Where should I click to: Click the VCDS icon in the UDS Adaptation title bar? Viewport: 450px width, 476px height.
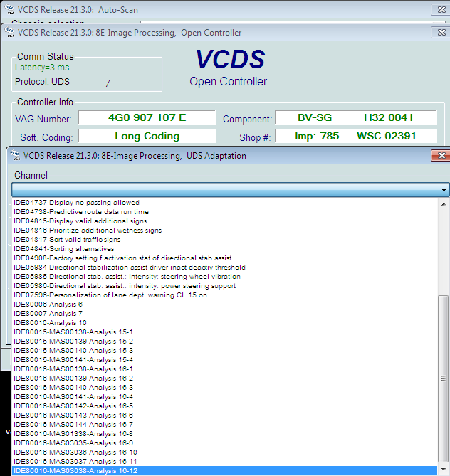[x=15, y=155]
